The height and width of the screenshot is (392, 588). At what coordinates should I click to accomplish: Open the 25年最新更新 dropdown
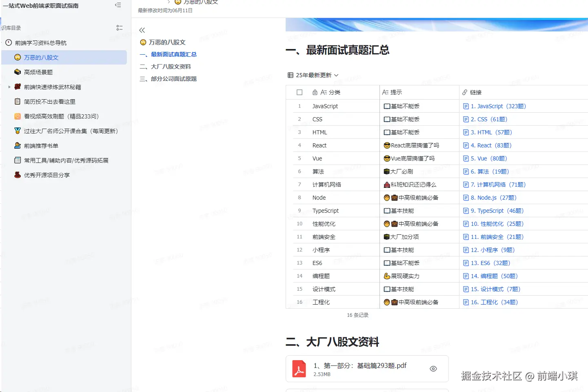tap(336, 75)
